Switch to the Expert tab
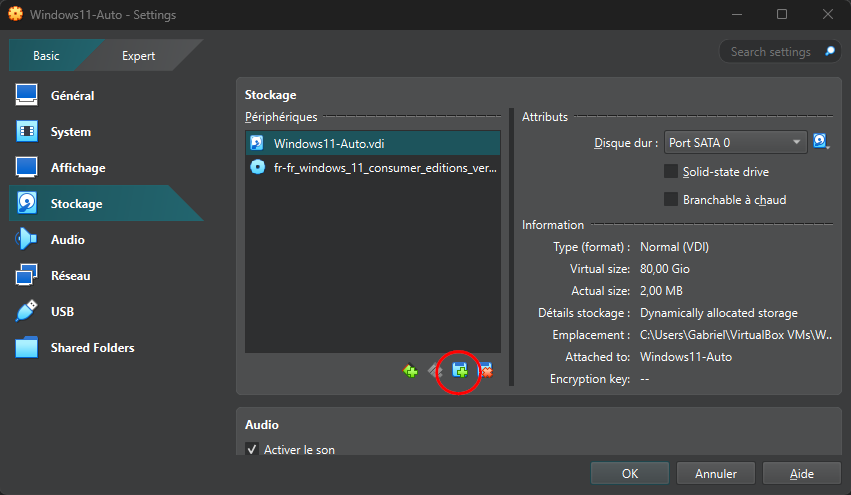Viewport: 851px width, 495px height. click(x=138, y=55)
